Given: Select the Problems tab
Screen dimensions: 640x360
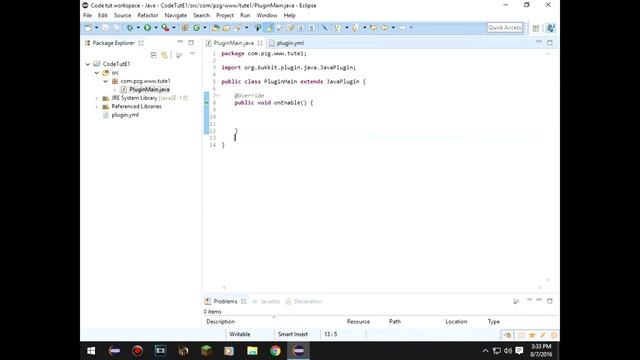Looking at the screenshot, I should [225, 302].
